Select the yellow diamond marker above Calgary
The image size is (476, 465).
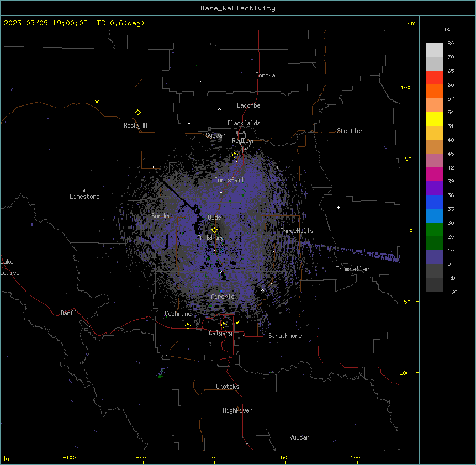(x=224, y=325)
